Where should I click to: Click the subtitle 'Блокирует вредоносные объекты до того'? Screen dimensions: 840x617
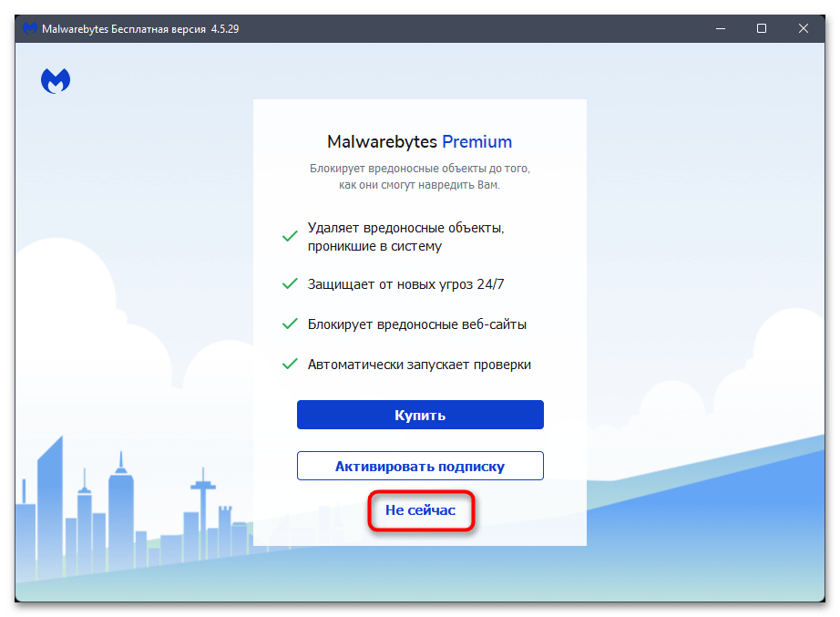point(419,169)
